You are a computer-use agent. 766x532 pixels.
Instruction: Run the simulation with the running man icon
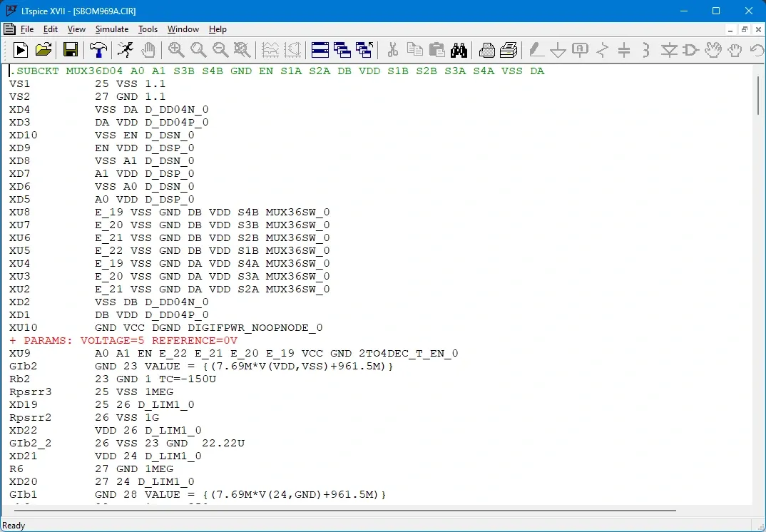click(126, 50)
